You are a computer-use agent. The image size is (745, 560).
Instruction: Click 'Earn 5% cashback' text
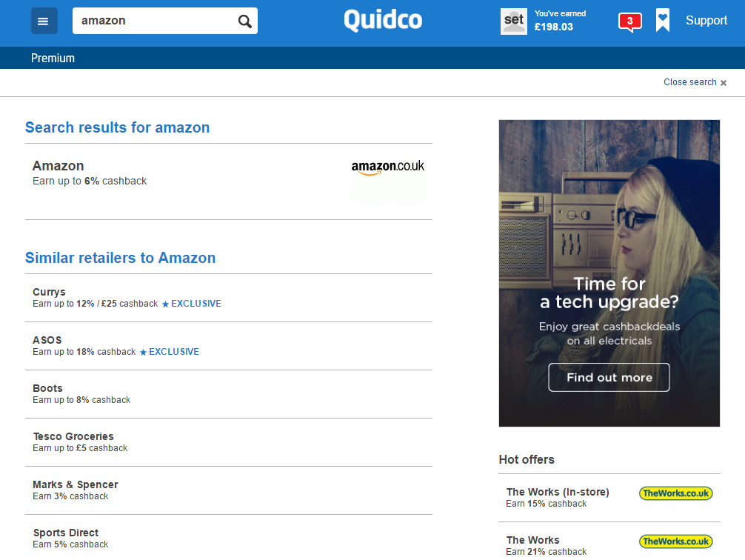(x=70, y=544)
